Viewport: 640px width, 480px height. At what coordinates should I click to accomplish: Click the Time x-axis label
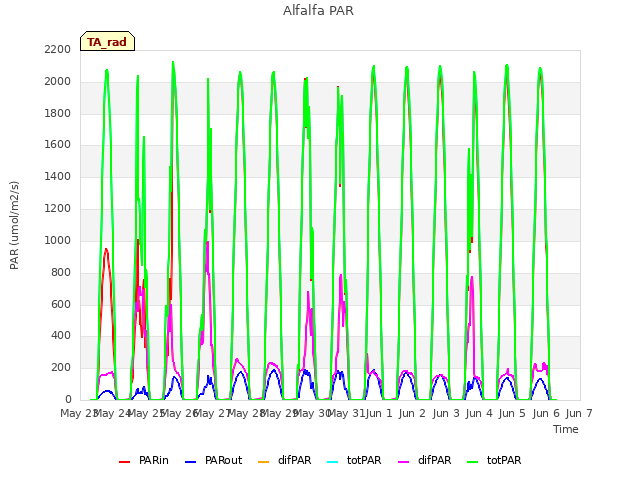(x=566, y=429)
